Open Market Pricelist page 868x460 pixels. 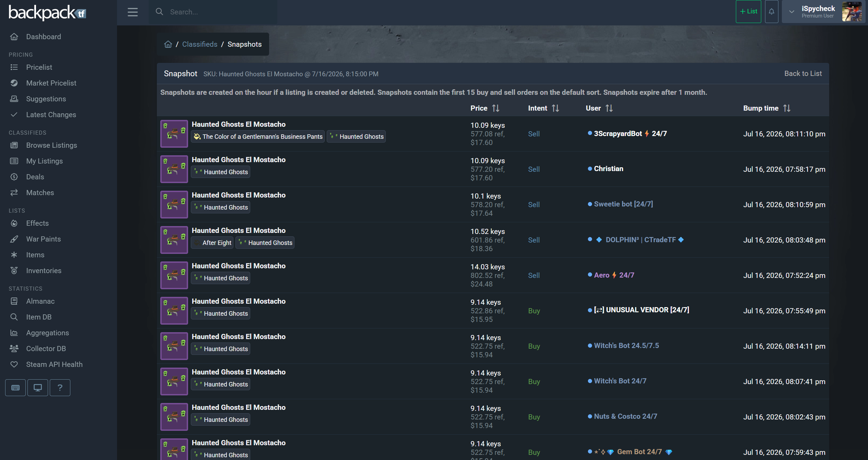point(51,83)
